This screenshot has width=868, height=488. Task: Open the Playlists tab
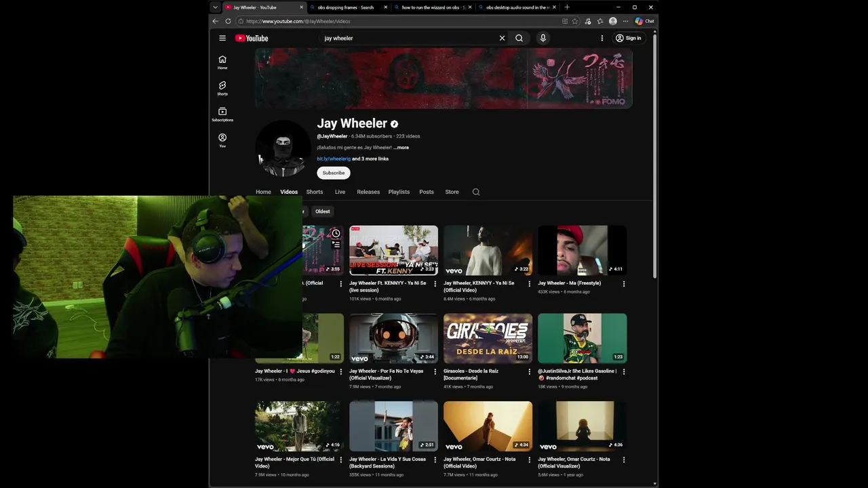coord(399,192)
